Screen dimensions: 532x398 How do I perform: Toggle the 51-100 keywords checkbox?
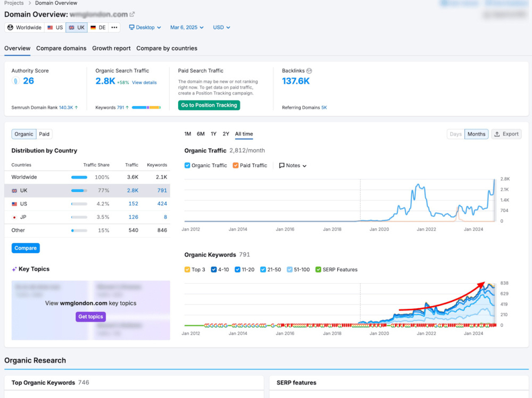tap(289, 269)
